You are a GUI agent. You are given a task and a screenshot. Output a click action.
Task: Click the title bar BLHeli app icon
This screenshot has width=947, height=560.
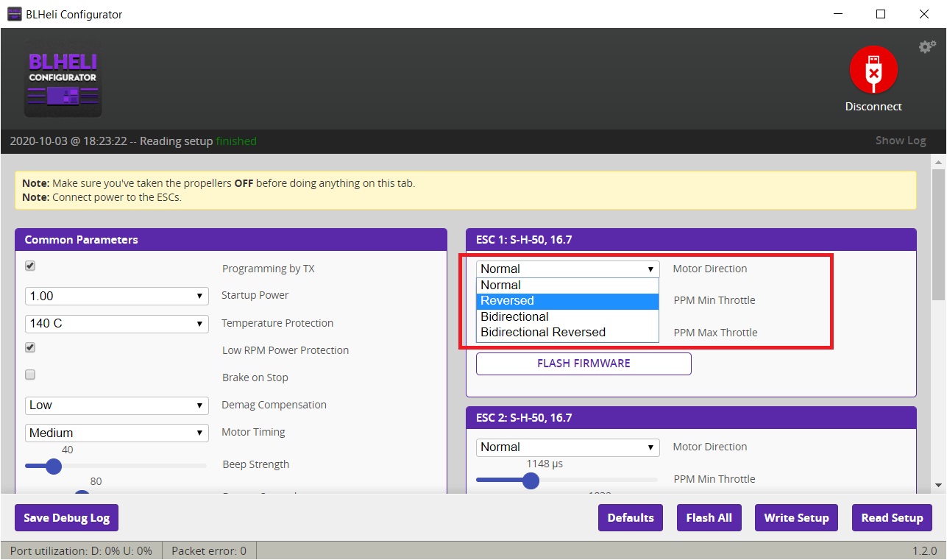click(x=14, y=14)
